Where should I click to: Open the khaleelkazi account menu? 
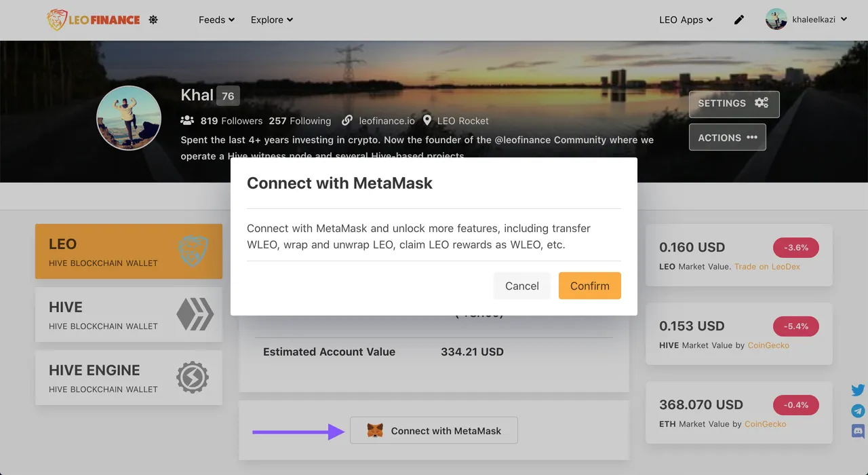(820, 20)
